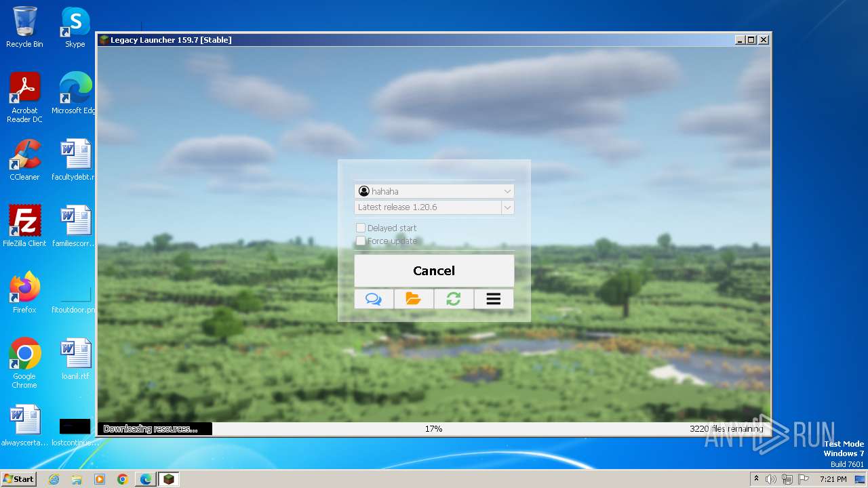Click the Legacy Launcher title bar icon
This screenshot has height=488, width=868.
pyautogui.click(x=104, y=40)
